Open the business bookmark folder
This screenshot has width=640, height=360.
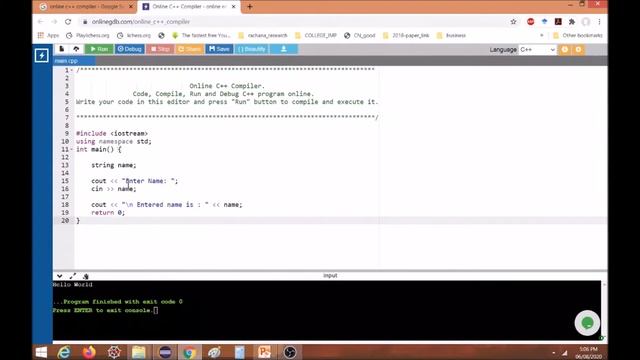pyautogui.click(x=451, y=36)
